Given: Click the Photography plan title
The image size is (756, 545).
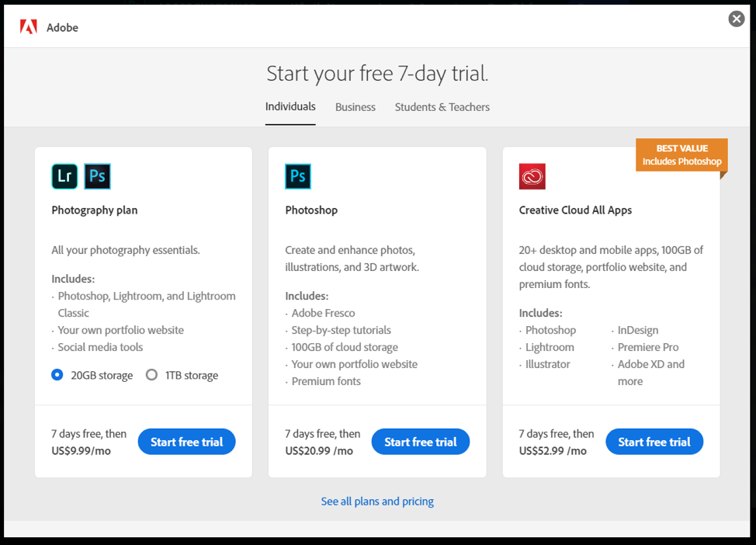Looking at the screenshot, I should [x=95, y=210].
